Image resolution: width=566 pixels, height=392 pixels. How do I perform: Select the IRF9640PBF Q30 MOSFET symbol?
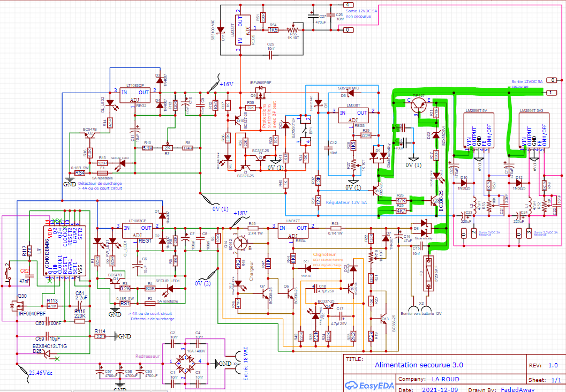point(17,306)
